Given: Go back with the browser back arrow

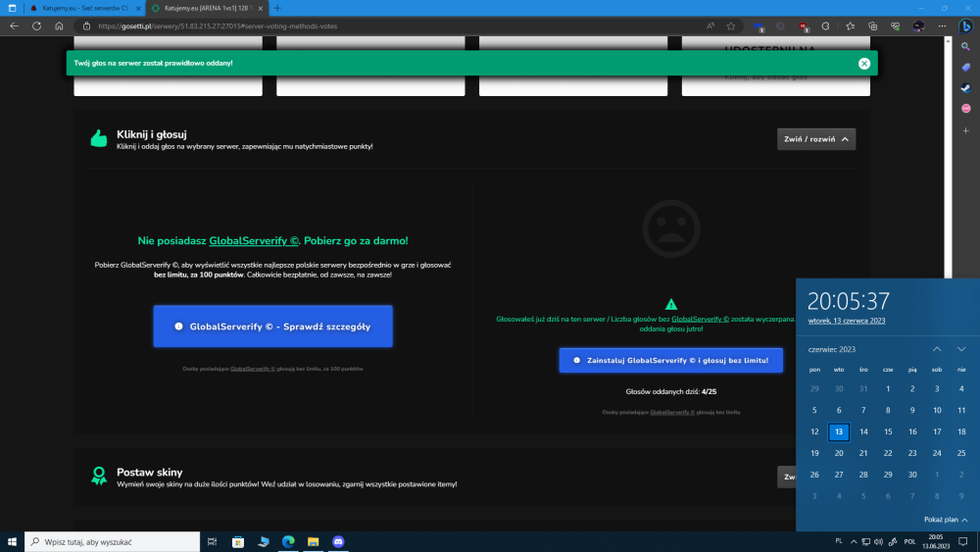Looking at the screenshot, I should (14, 26).
